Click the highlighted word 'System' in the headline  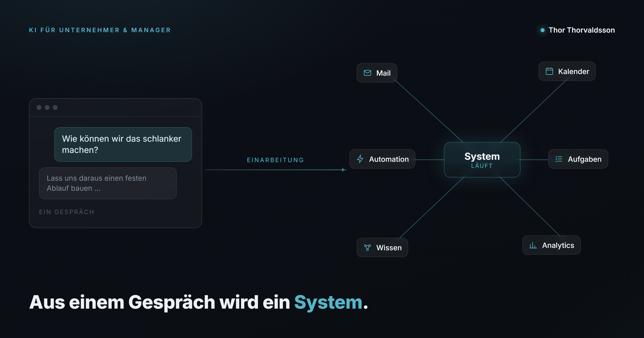(328, 303)
